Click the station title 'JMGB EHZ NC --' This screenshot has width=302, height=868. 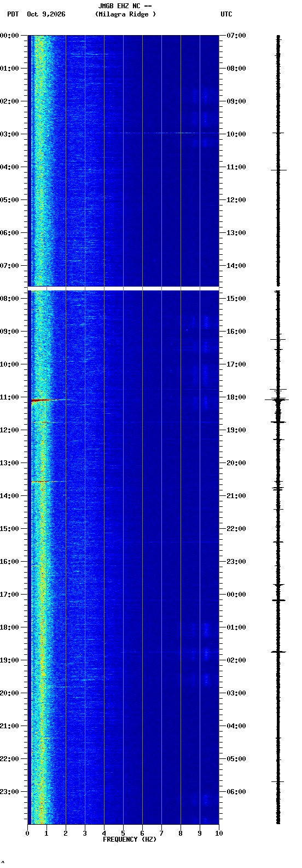pyautogui.click(x=125, y=6)
